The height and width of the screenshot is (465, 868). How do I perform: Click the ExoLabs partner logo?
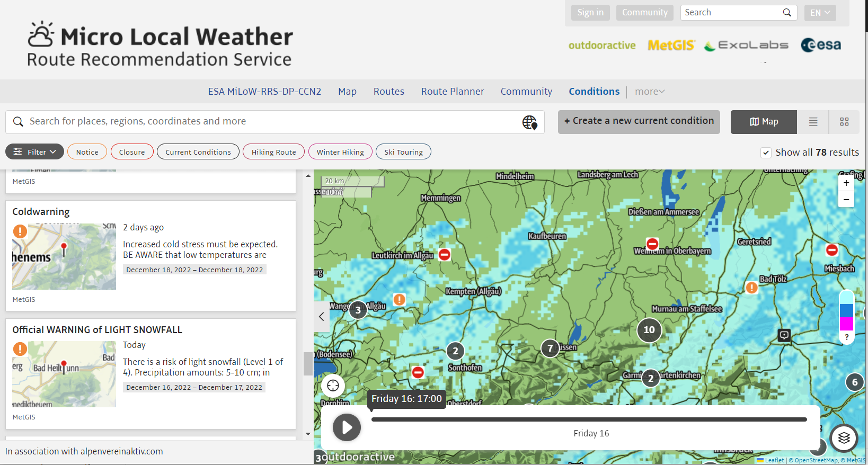pyautogui.click(x=746, y=46)
